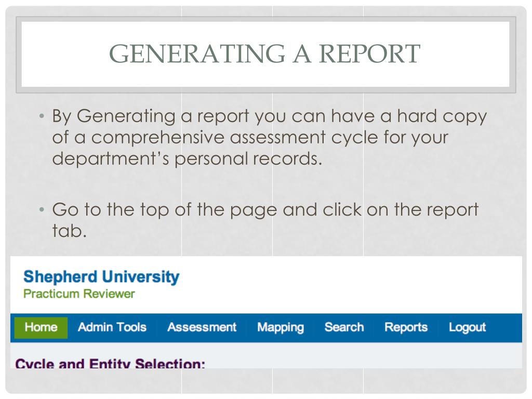This screenshot has height=399, width=532.
Task: Click the green Practicum Reviewer subtitle
Action: (x=79, y=294)
